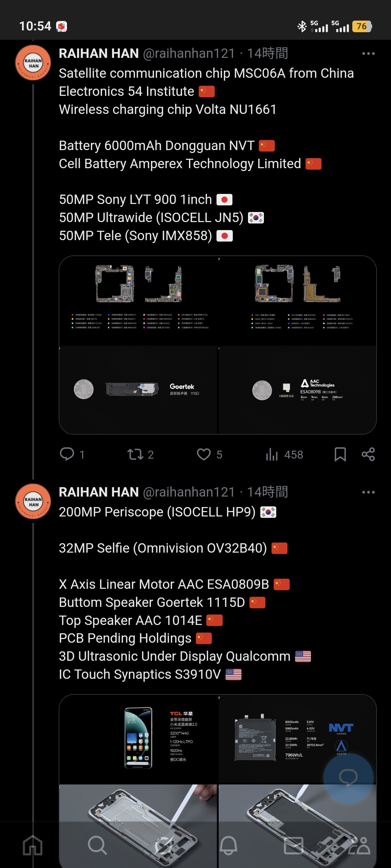The height and width of the screenshot is (868, 391).
Task: Like the first tweet with 5 likes
Action: (x=209, y=454)
